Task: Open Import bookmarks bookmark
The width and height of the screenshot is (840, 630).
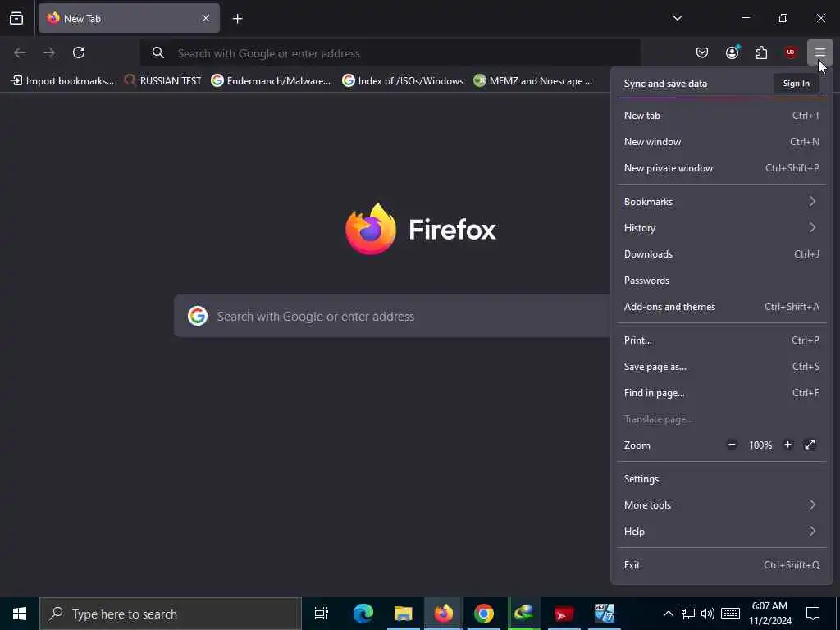Action: (62, 81)
